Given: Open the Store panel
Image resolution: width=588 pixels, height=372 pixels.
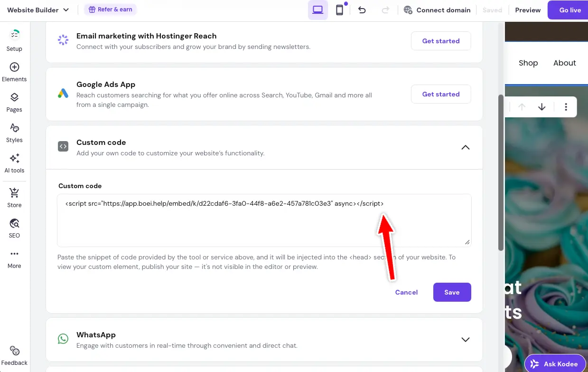Looking at the screenshot, I should click(x=14, y=196).
